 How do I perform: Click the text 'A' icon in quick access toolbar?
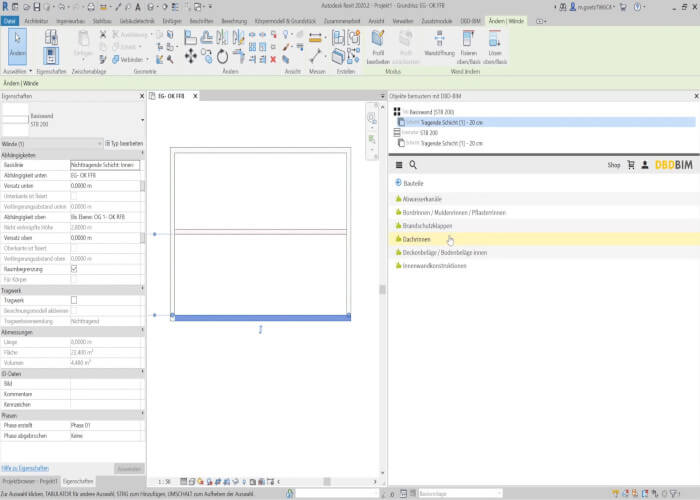coord(138,7)
